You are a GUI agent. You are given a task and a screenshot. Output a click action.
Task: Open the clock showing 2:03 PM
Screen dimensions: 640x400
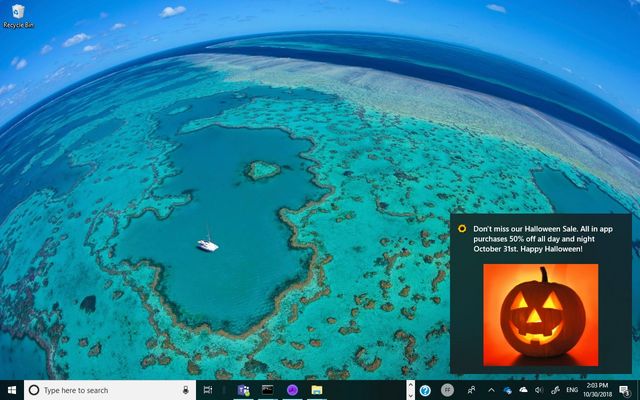[x=597, y=390]
